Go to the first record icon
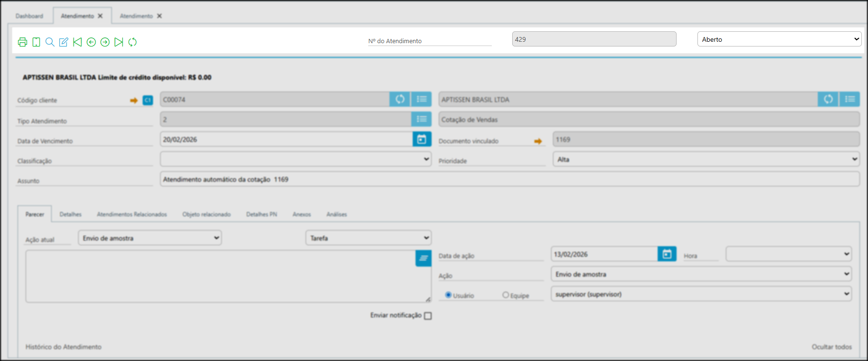Screen dimensions: 868x361 click(77, 42)
